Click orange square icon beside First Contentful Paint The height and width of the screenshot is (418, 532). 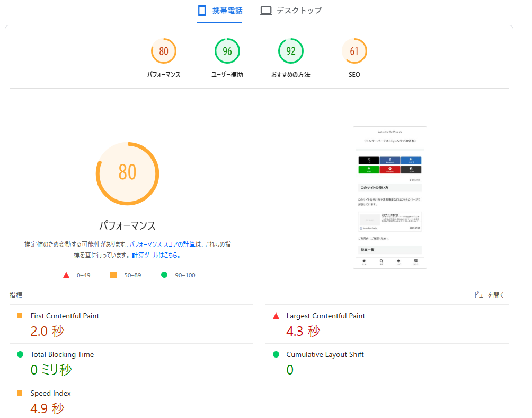[x=20, y=316]
